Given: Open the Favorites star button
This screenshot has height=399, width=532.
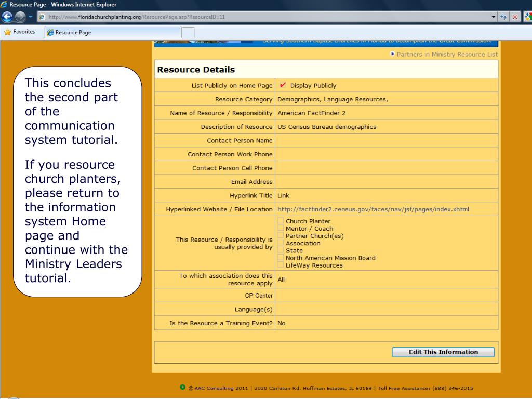Looking at the screenshot, I should (20, 32).
